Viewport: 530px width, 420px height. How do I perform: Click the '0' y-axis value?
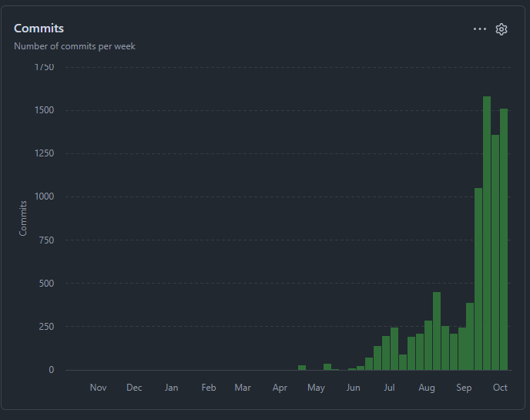[52, 370]
